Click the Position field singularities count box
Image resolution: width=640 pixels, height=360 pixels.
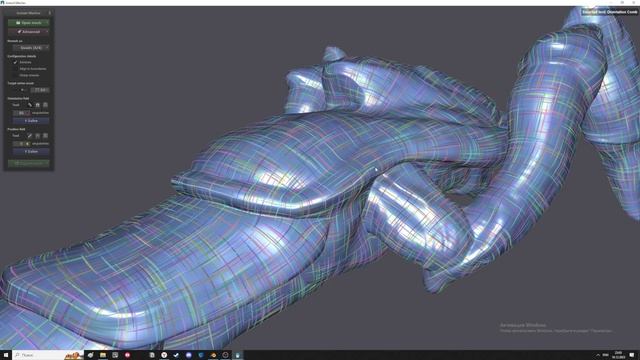click(22, 144)
